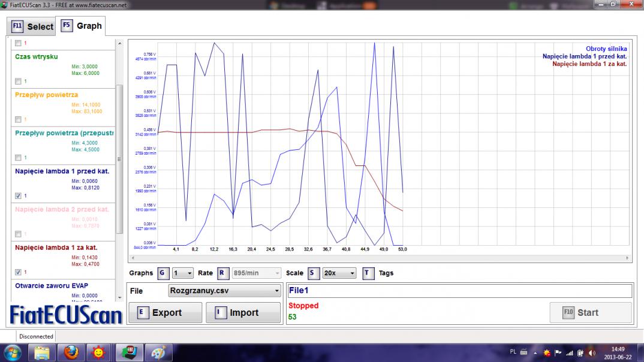Click the Import button

[243, 313]
